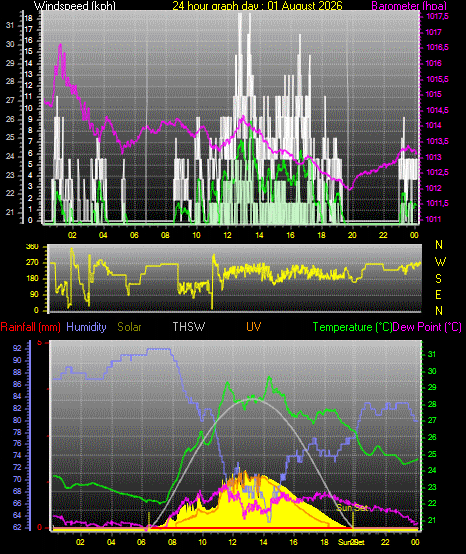The width and height of the screenshot is (466, 554).
Task: Click the '62' humidity axis value
Action: point(17,527)
